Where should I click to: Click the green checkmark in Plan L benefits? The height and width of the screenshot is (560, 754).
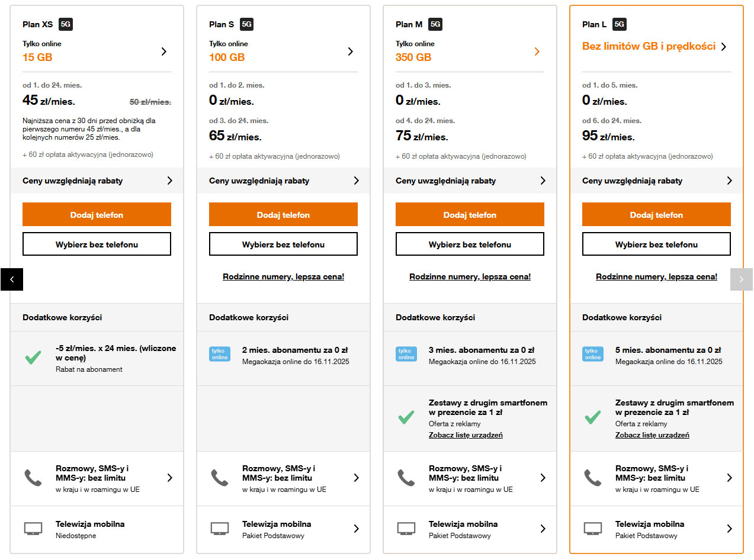[592, 417]
